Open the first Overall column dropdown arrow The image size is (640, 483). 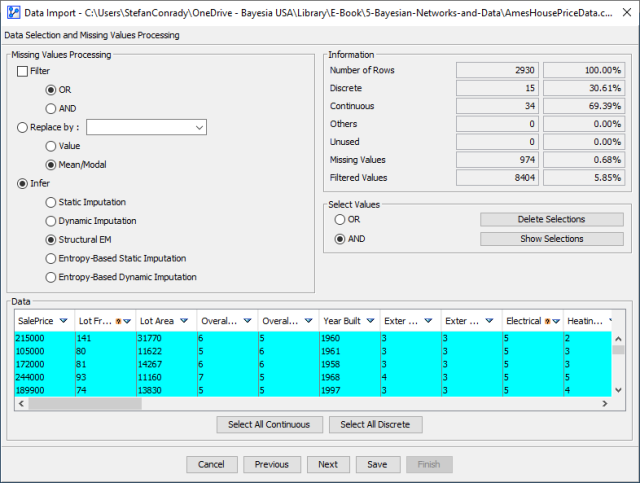pyautogui.click(x=247, y=321)
